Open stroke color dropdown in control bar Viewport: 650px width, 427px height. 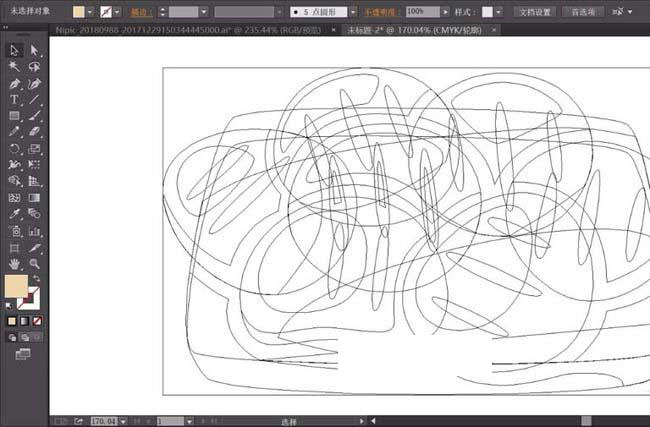click(x=117, y=12)
